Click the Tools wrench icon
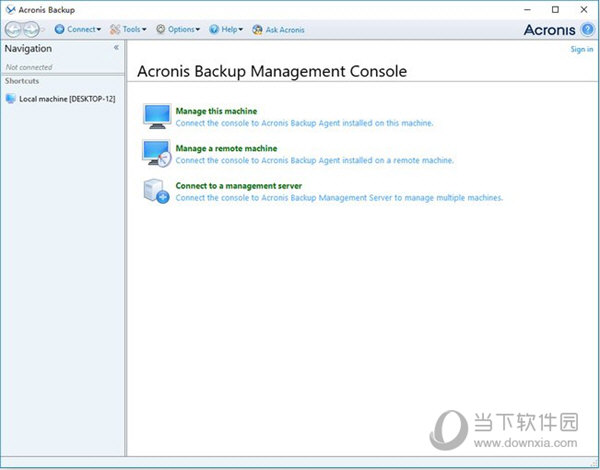 (x=115, y=29)
